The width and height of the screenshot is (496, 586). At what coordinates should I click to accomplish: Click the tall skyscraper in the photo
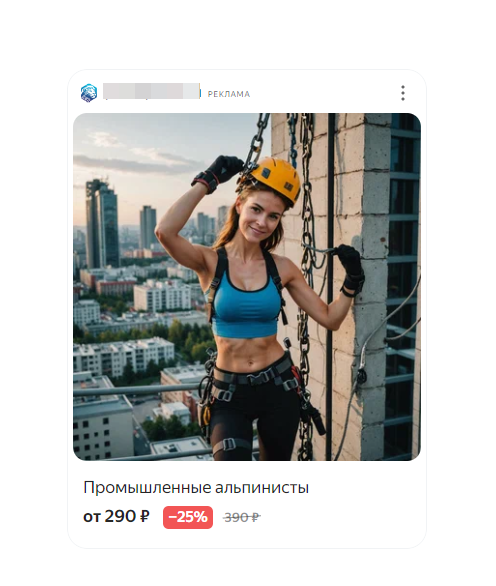[x=102, y=223]
